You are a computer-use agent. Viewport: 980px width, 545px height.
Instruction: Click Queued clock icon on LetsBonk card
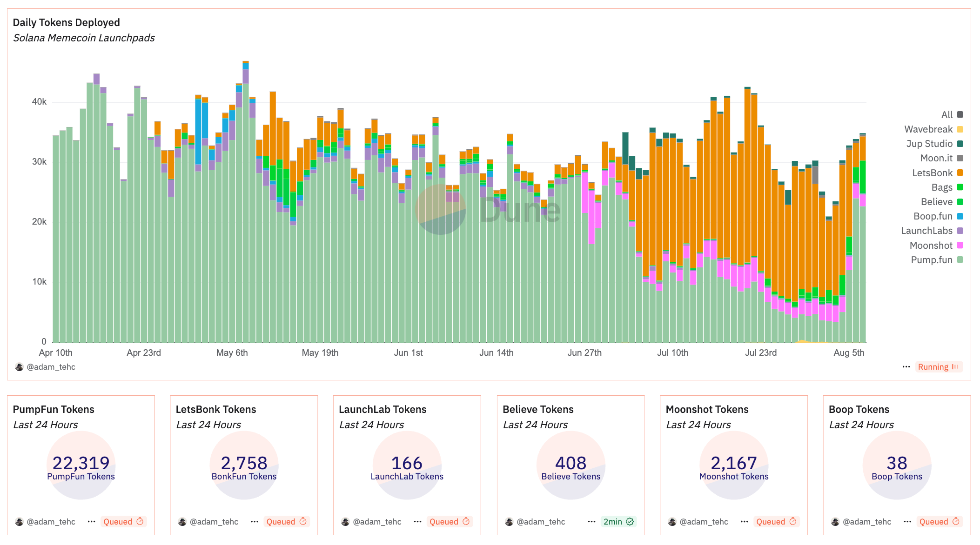[303, 522]
